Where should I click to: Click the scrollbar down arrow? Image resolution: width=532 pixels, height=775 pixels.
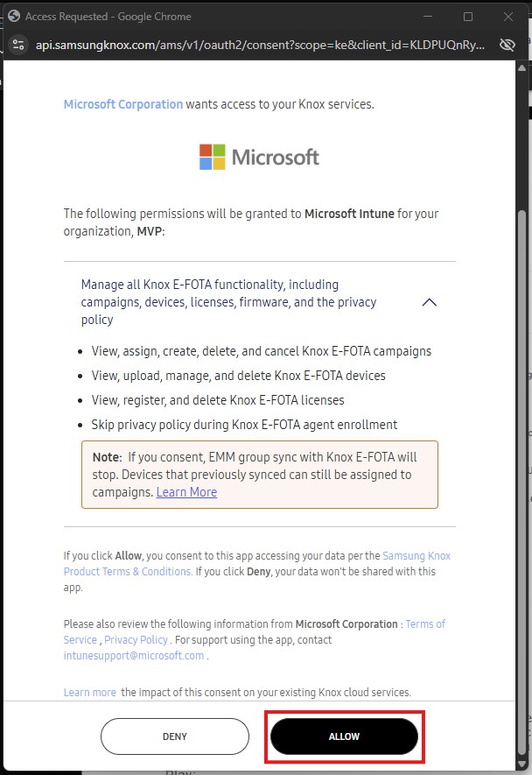point(521,764)
